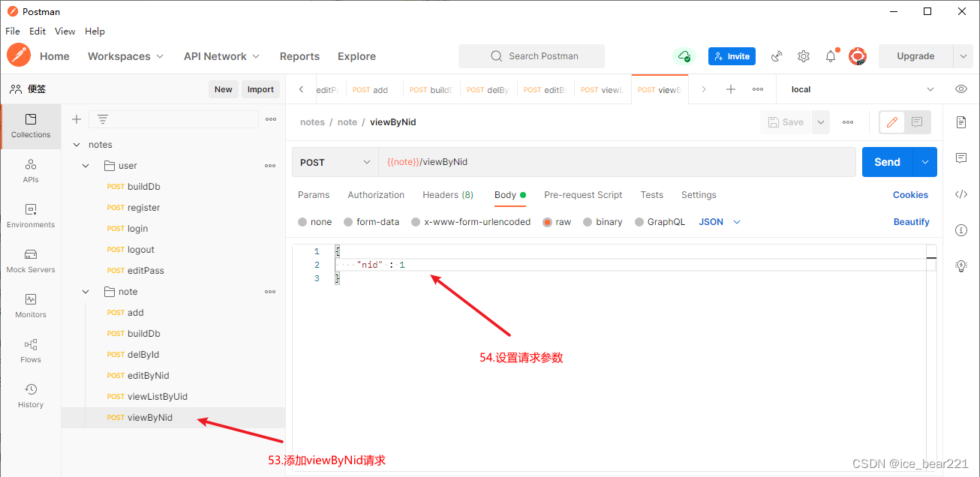This screenshot has height=477, width=980.
Task: Switch to build mode pencil icon
Action: [892, 122]
